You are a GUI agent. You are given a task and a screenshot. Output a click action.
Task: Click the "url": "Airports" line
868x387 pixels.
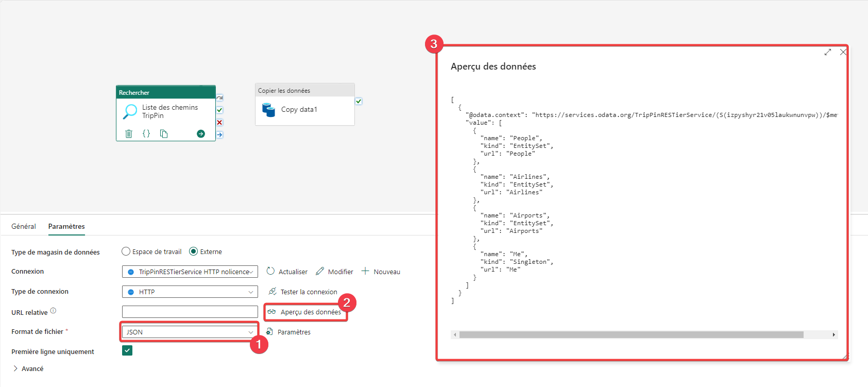511,231
